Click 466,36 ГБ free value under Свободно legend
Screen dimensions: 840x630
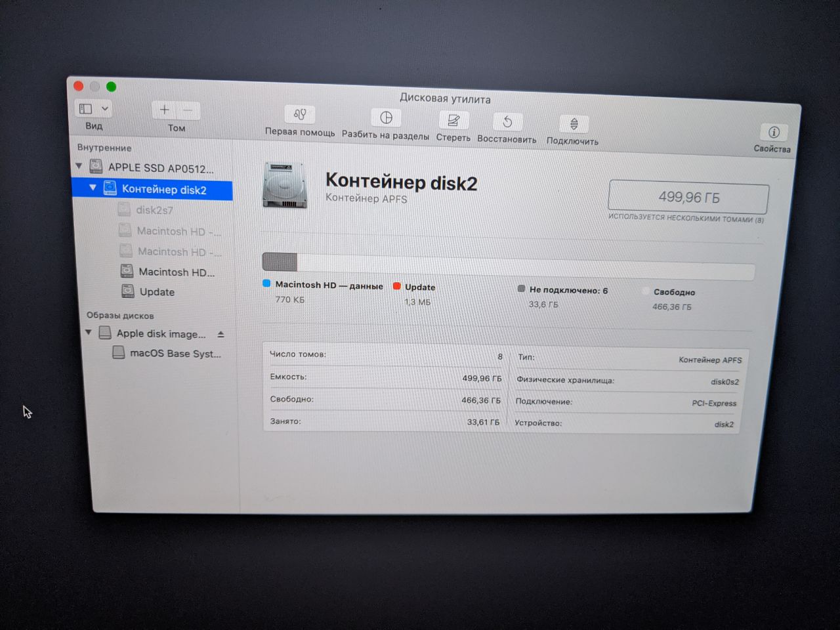point(671,306)
